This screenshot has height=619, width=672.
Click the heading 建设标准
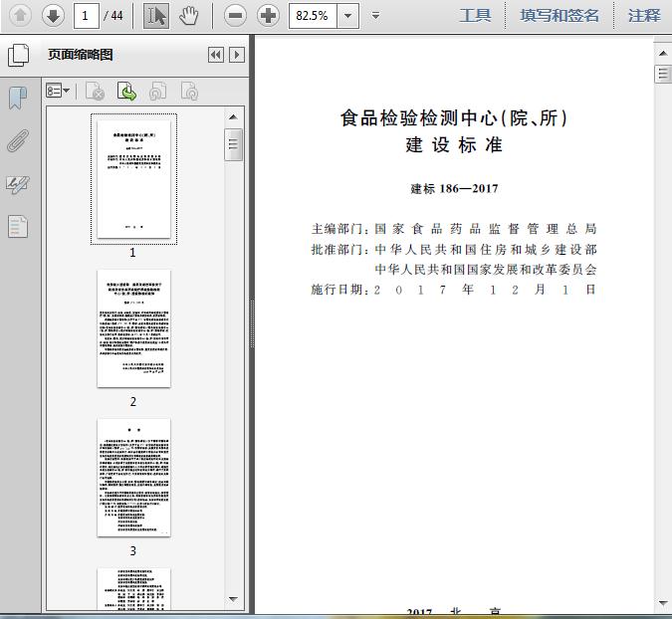[454, 145]
